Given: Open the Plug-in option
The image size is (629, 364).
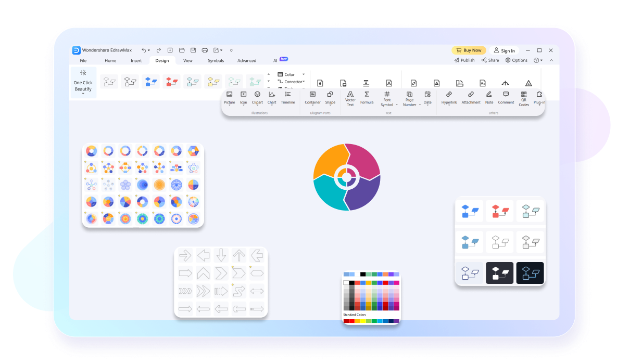Looking at the screenshot, I should [x=539, y=97].
